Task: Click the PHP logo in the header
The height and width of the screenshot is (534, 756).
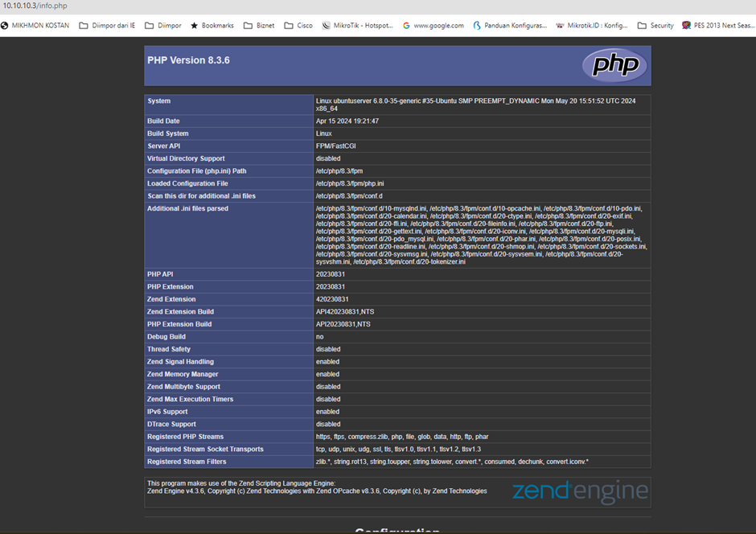Action: pyautogui.click(x=615, y=65)
